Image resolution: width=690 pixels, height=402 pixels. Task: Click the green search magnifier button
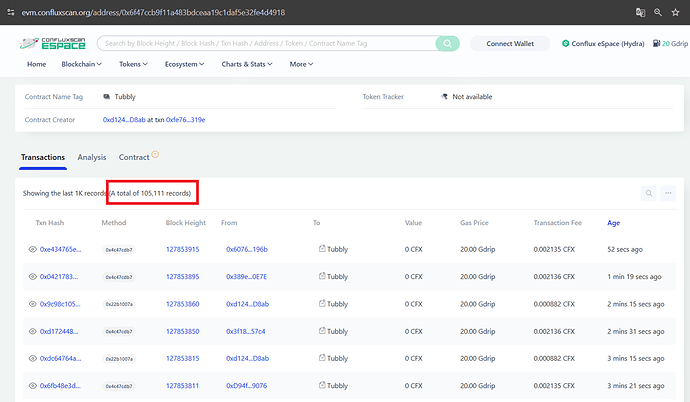click(x=447, y=43)
